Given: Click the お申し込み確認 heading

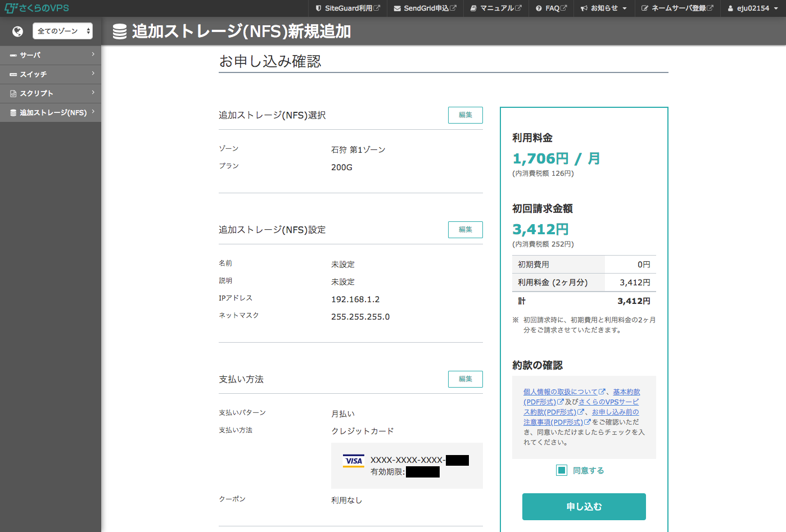Looking at the screenshot, I should coord(270,61).
